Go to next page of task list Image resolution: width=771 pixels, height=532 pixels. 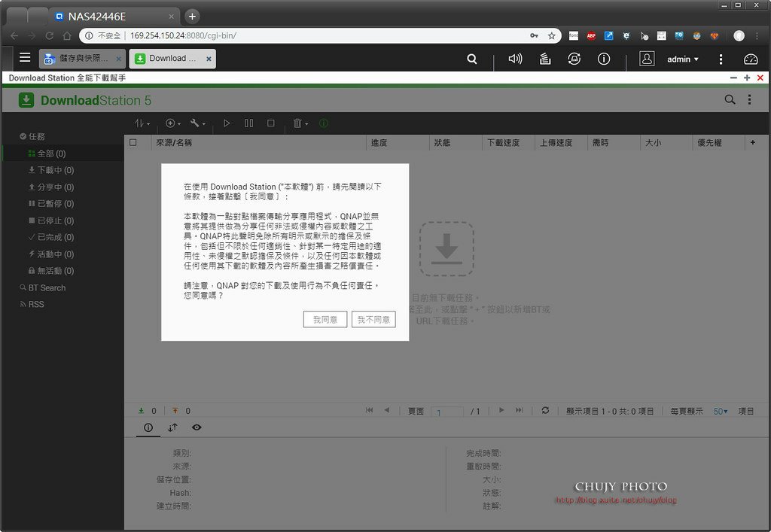pyautogui.click(x=501, y=410)
